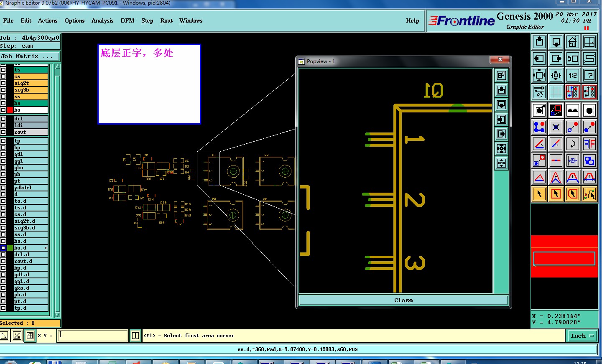602x364 pixels.
Task: Click green color swatch beside bo.d layer
Action: point(10,248)
